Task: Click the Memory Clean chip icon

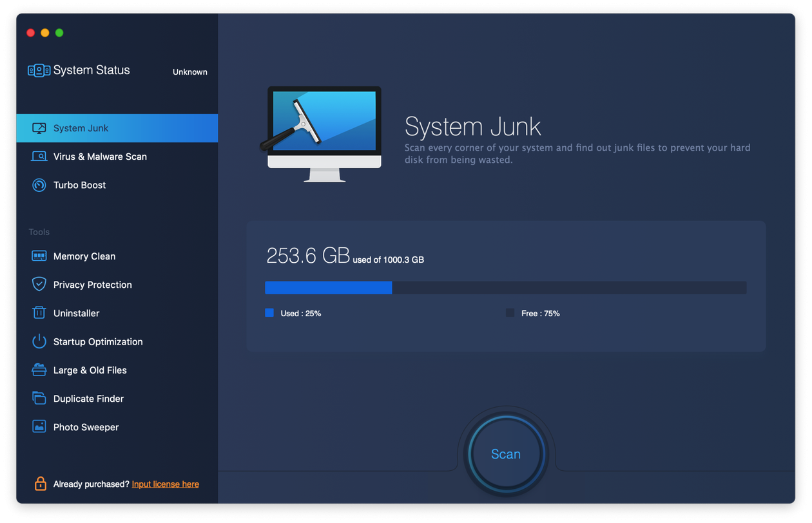Action: coord(39,256)
